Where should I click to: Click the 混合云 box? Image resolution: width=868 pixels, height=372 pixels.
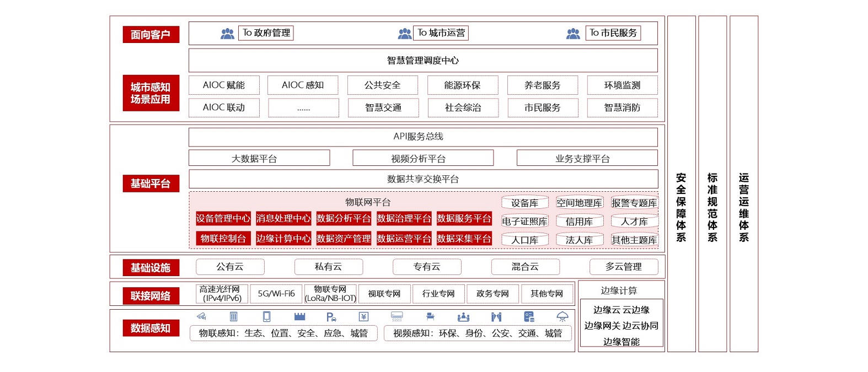[525, 267]
